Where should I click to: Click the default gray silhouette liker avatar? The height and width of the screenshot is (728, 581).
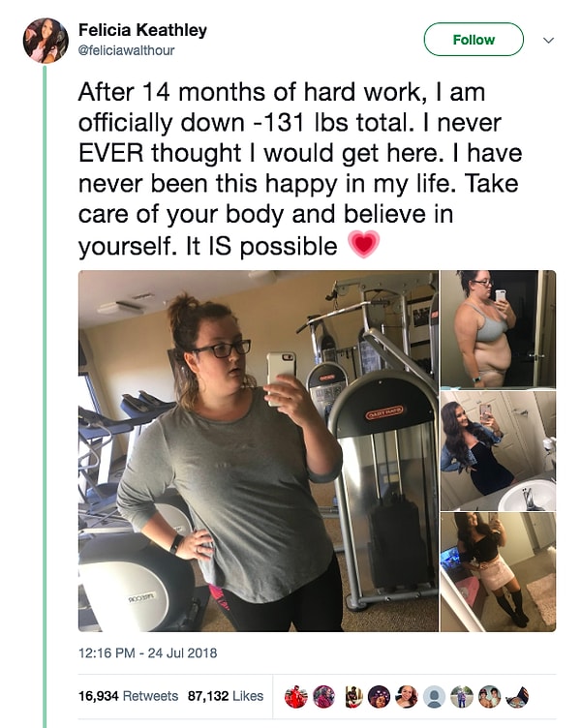434,696
